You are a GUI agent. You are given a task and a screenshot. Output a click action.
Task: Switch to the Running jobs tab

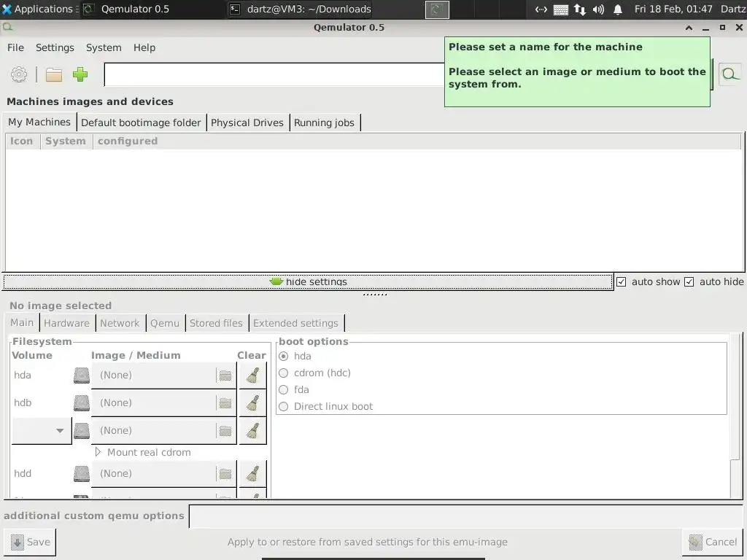click(x=324, y=122)
